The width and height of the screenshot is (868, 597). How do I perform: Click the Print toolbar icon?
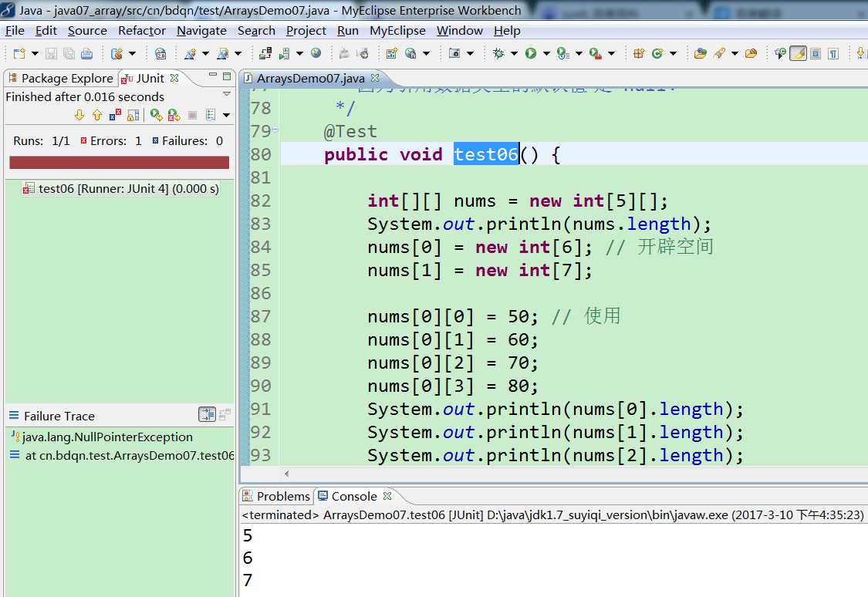(87, 54)
